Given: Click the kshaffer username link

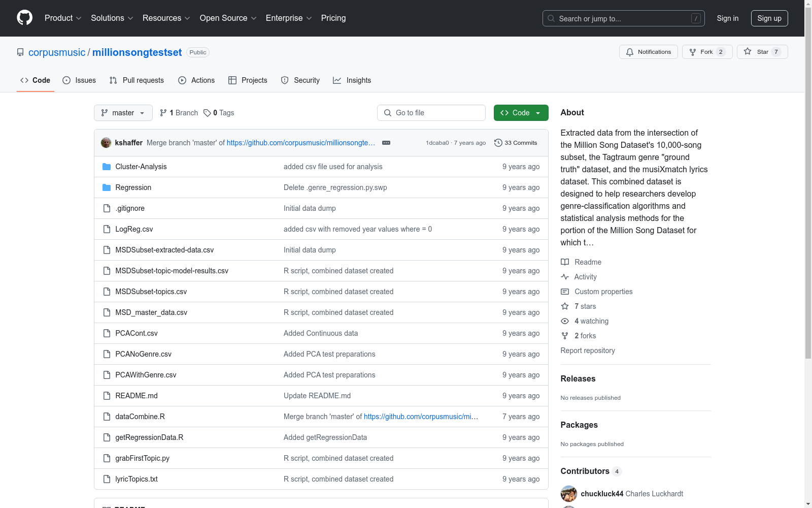Looking at the screenshot, I should (129, 143).
